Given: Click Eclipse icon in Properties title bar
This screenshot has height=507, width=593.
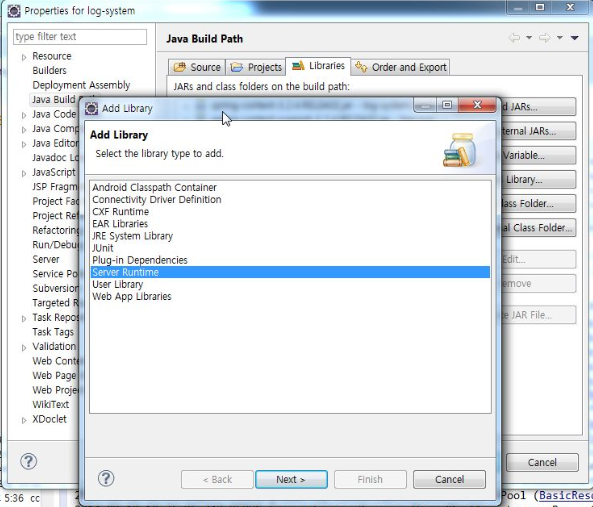Looking at the screenshot, I should coord(14,11).
